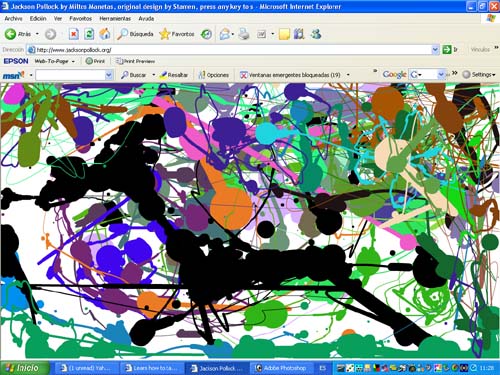Open the History clock icon
This screenshot has height=375, width=500.
point(206,34)
